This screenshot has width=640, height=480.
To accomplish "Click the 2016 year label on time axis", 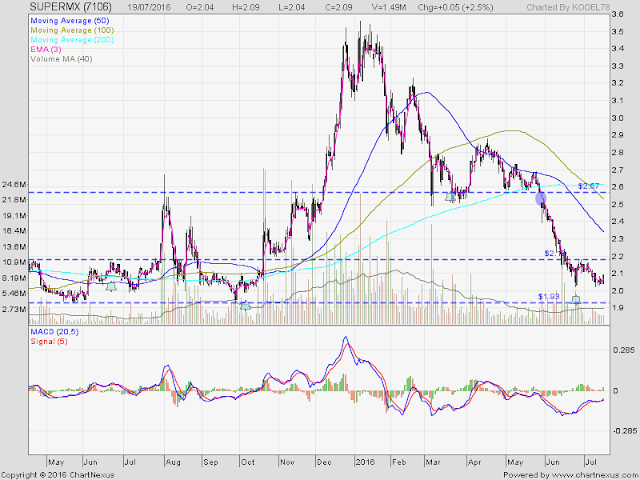I will (x=364, y=462).
